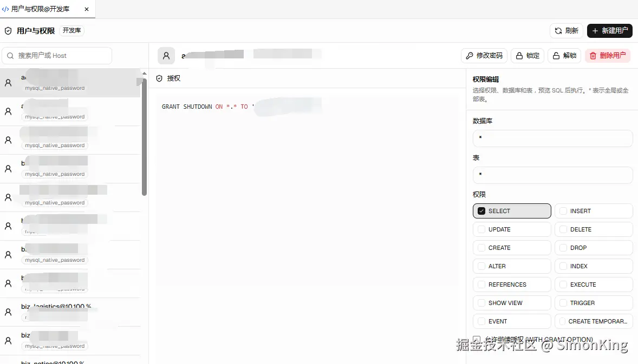The width and height of the screenshot is (638, 364).
Task: Click the GRANT SHUTDOWN SQL statement
Action: [207, 107]
